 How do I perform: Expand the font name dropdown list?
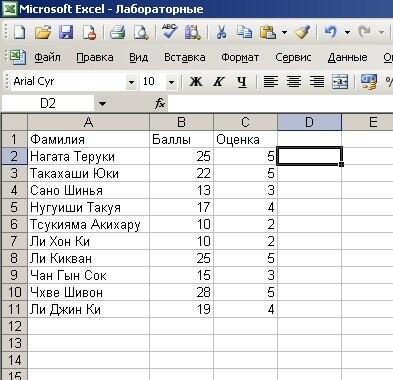131,82
